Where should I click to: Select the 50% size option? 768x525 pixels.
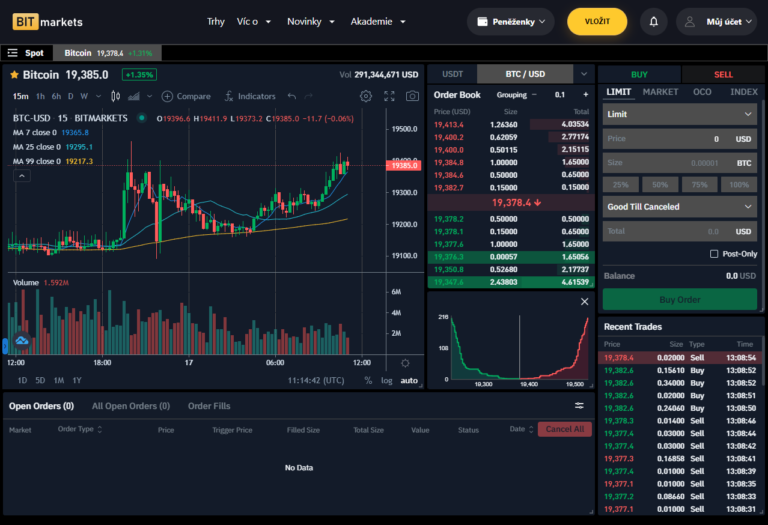click(x=660, y=185)
